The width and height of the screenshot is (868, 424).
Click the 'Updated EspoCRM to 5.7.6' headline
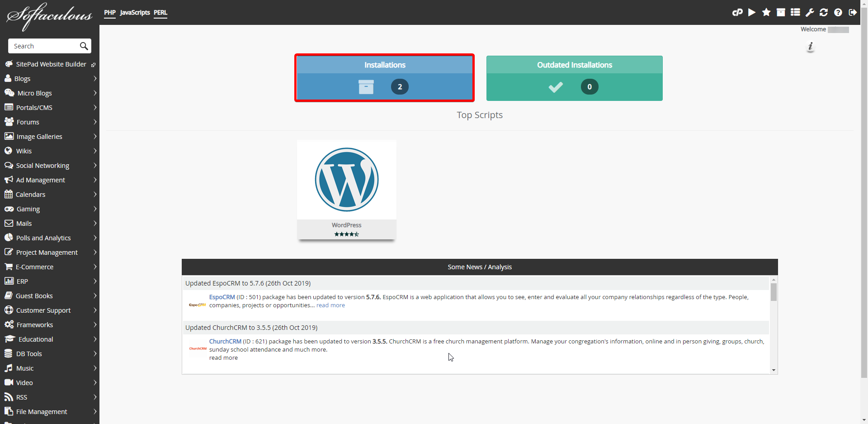(248, 283)
